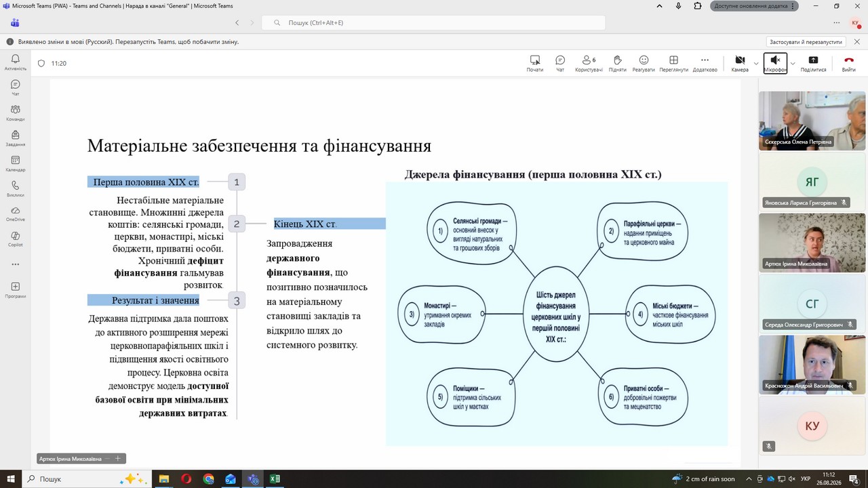
Task: Open Programs (Програми) in the sidebar
Action: tap(15, 290)
